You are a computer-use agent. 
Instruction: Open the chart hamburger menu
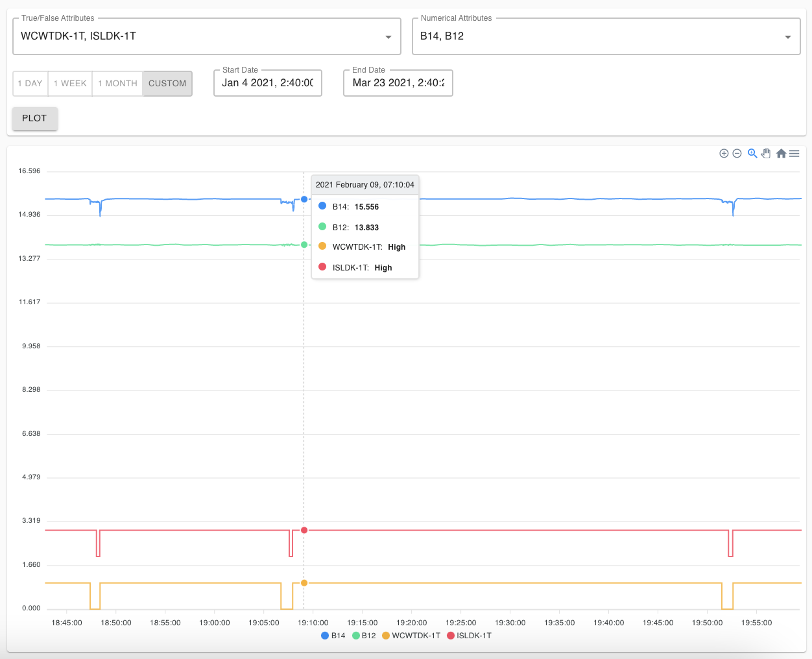coord(794,154)
